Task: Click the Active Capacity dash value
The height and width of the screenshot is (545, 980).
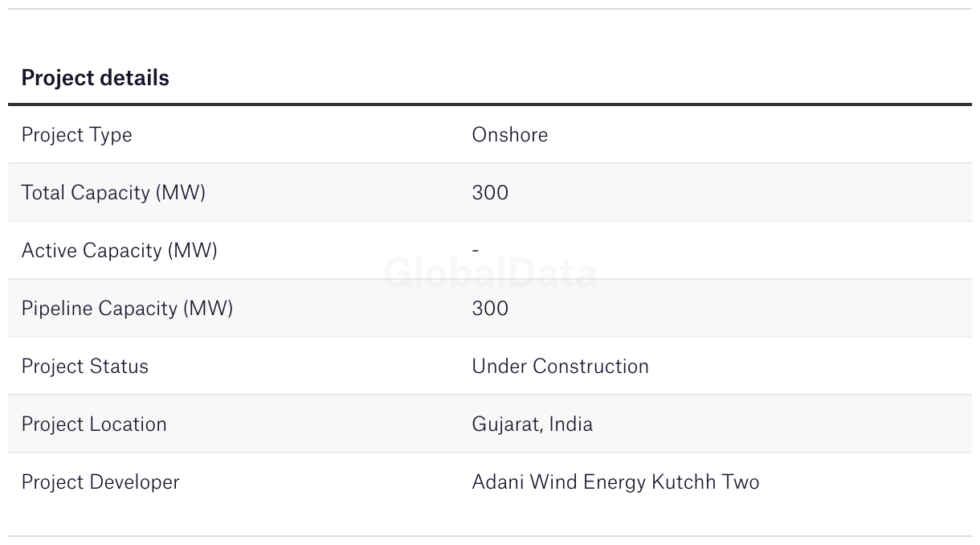Action: coord(476,250)
